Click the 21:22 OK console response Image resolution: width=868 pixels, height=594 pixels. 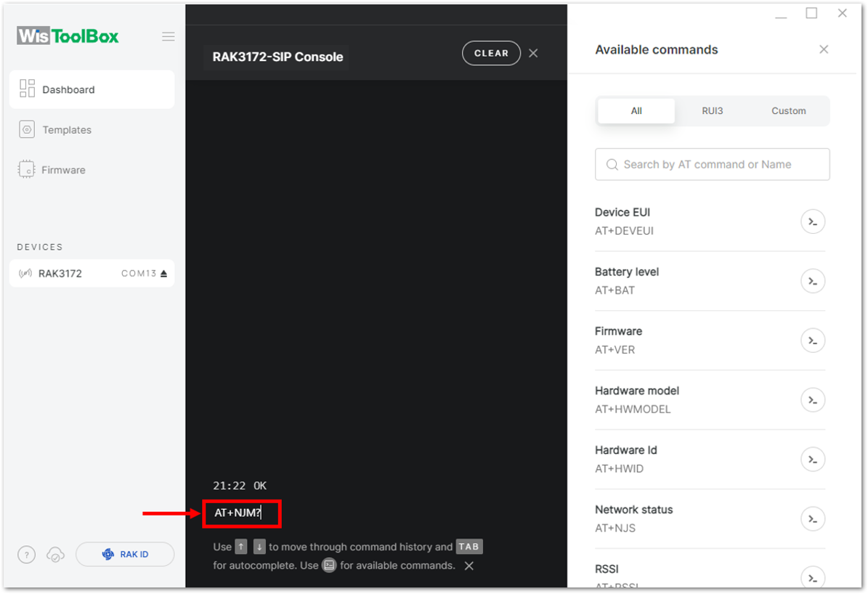pos(240,486)
